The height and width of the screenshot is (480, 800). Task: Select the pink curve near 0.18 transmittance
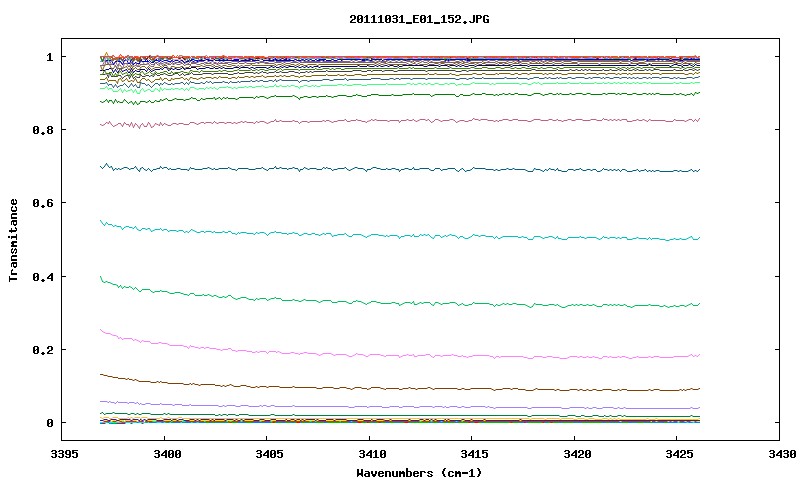coord(398,356)
